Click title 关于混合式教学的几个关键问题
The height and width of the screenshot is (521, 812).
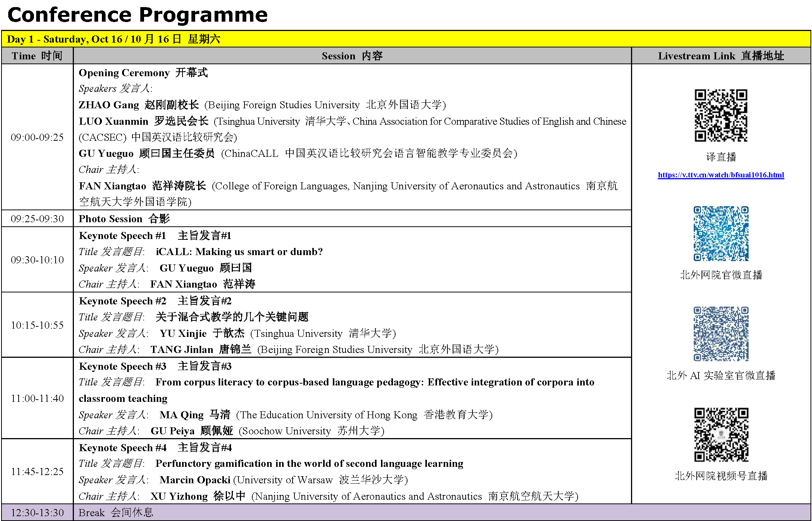pos(232,317)
